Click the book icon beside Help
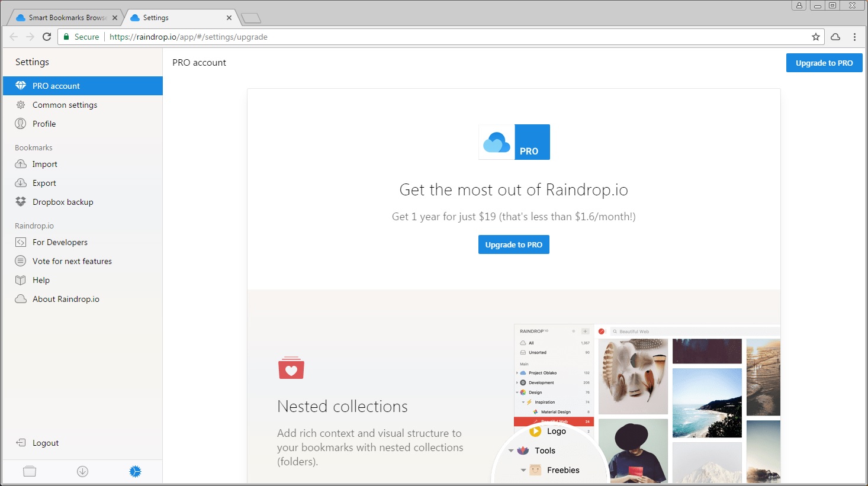This screenshot has width=868, height=486. (21, 280)
